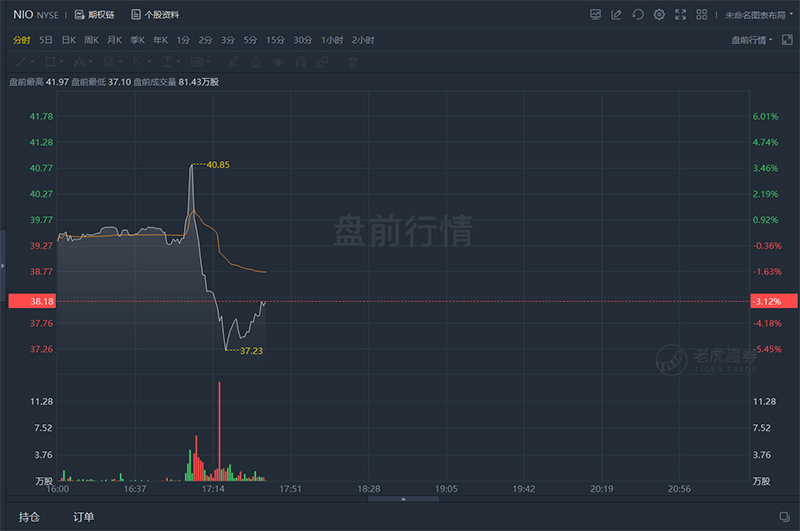
Task: Select the 1小时 interval
Action: coord(332,40)
